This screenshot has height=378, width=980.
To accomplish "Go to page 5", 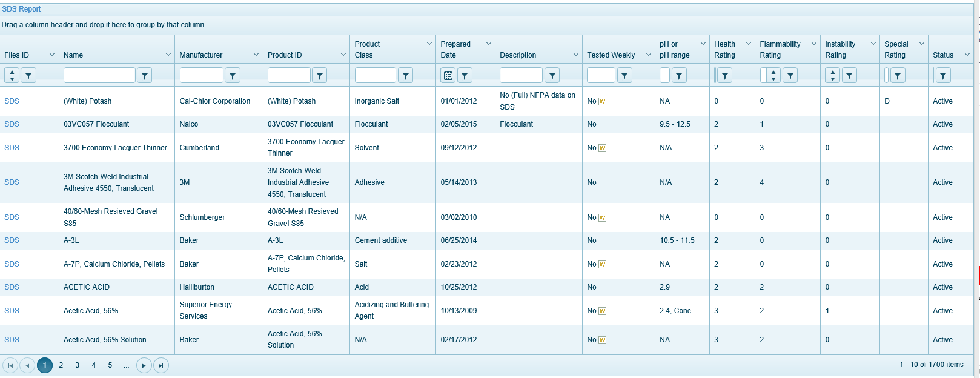I will pyautogui.click(x=110, y=365).
